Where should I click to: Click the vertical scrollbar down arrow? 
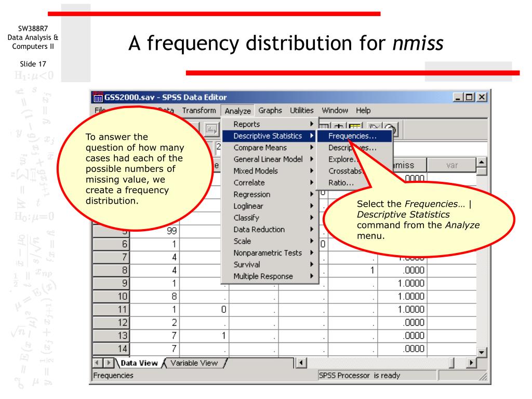click(482, 352)
